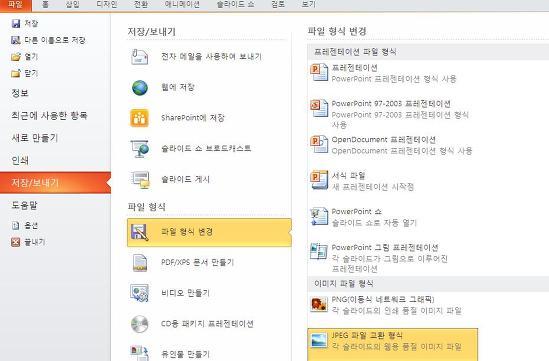Select 새로 만들기 (New) in sidebar
549x361 pixels.
[x=55, y=138]
